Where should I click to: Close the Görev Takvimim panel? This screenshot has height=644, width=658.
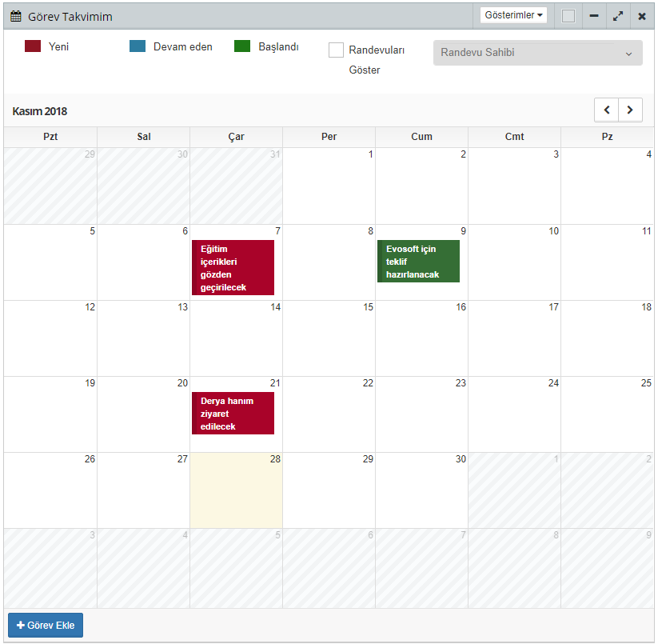(642, 16)
